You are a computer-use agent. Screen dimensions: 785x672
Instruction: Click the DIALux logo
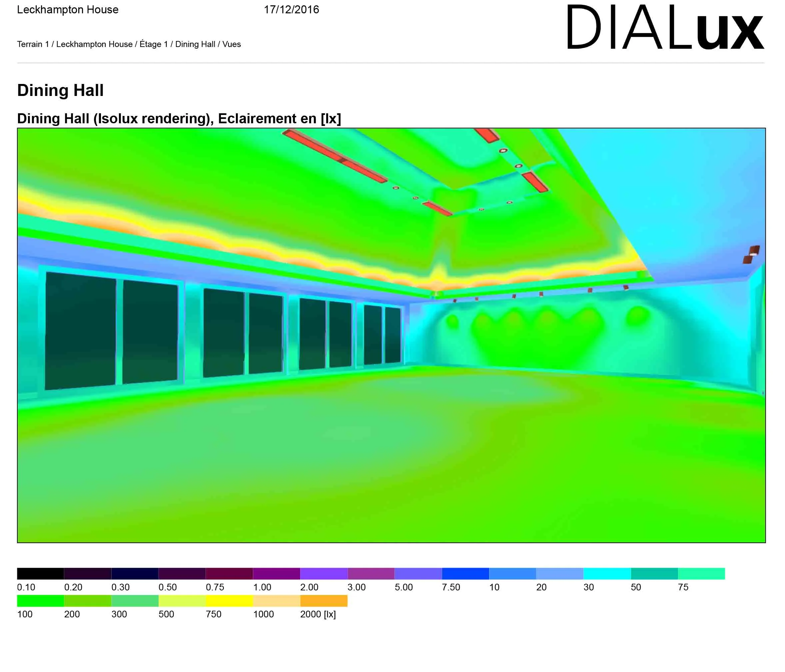[665, 27]
